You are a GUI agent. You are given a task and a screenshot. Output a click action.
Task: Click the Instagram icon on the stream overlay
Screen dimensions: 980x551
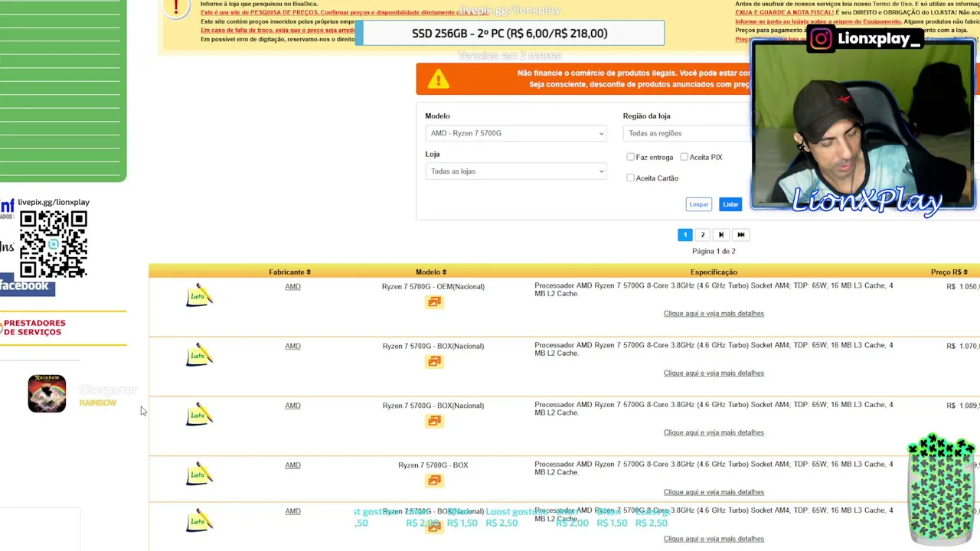coord(821,39)
